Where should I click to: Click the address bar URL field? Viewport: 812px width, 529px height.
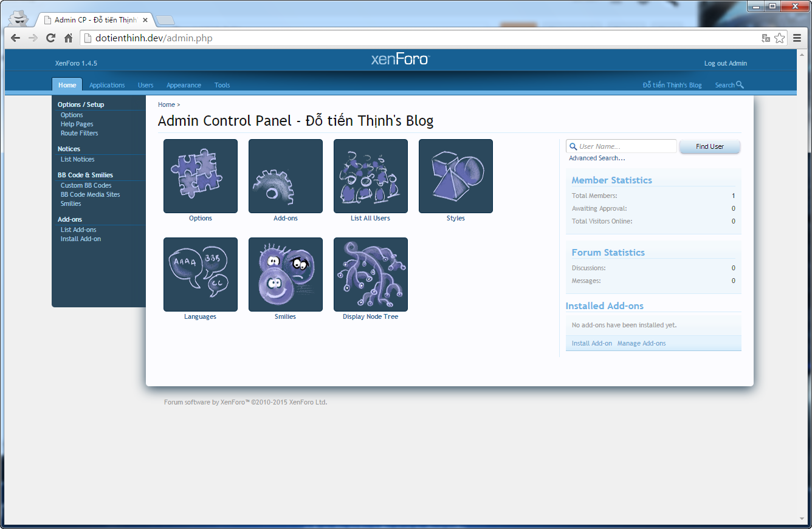(419, 38)
